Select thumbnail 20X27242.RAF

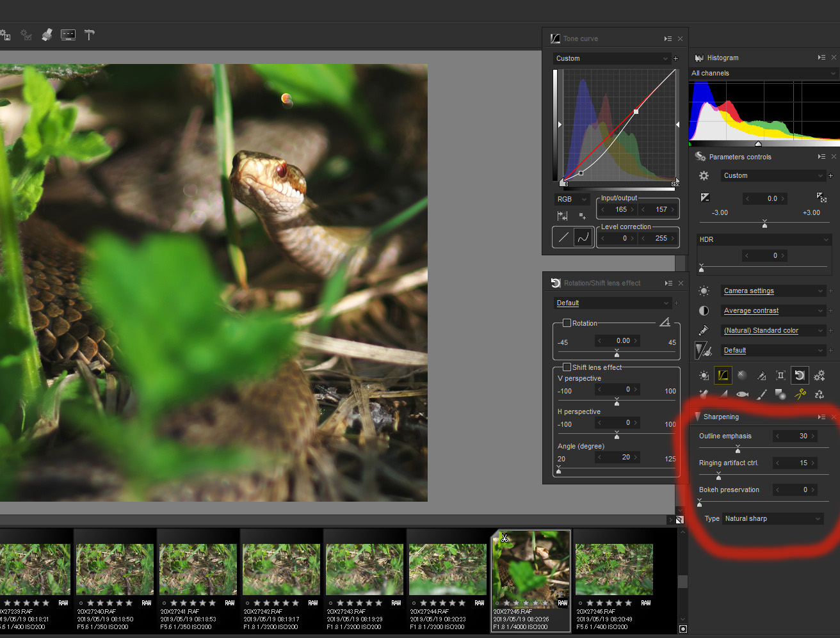(x=281, y=581)
